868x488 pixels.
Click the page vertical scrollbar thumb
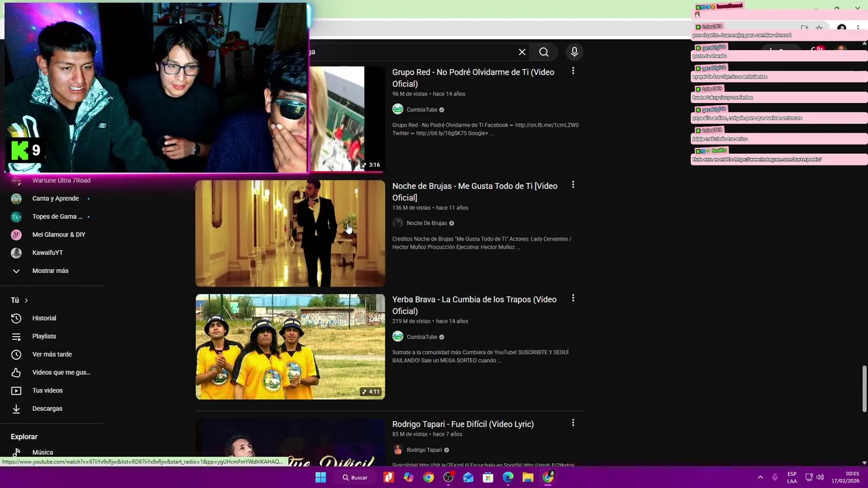click(x=864, y=388)
